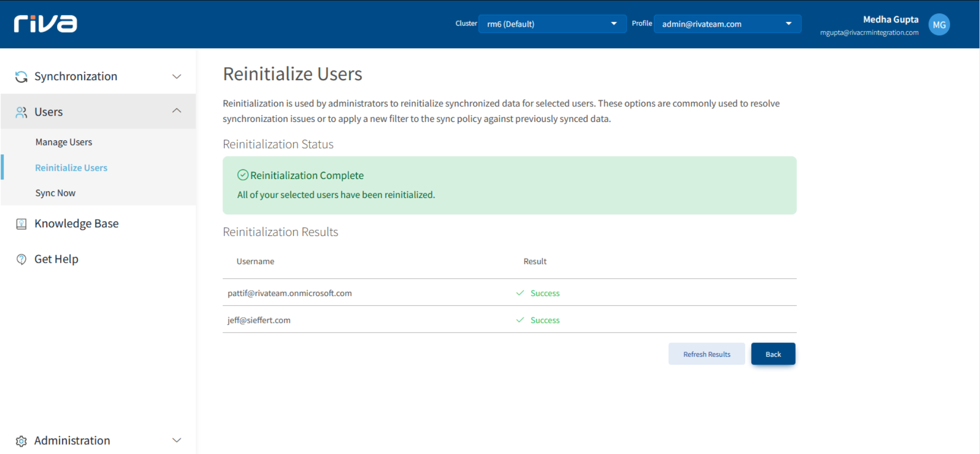
Task: Click the Riva logo
Action: tap(45, 24)
